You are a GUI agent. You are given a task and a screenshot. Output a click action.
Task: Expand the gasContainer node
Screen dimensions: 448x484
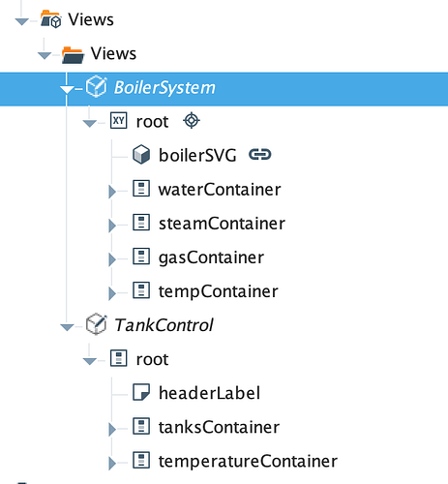tap(112, 259)
